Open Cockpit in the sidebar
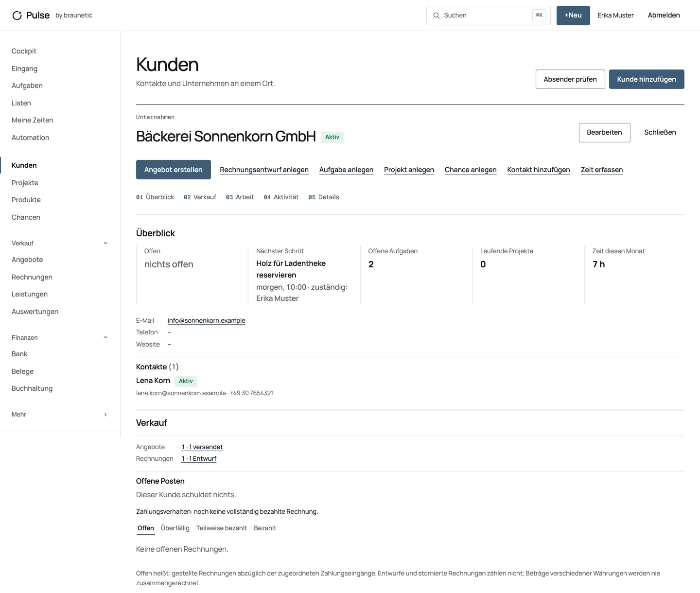The image size is (700, 593). [24, 51]
